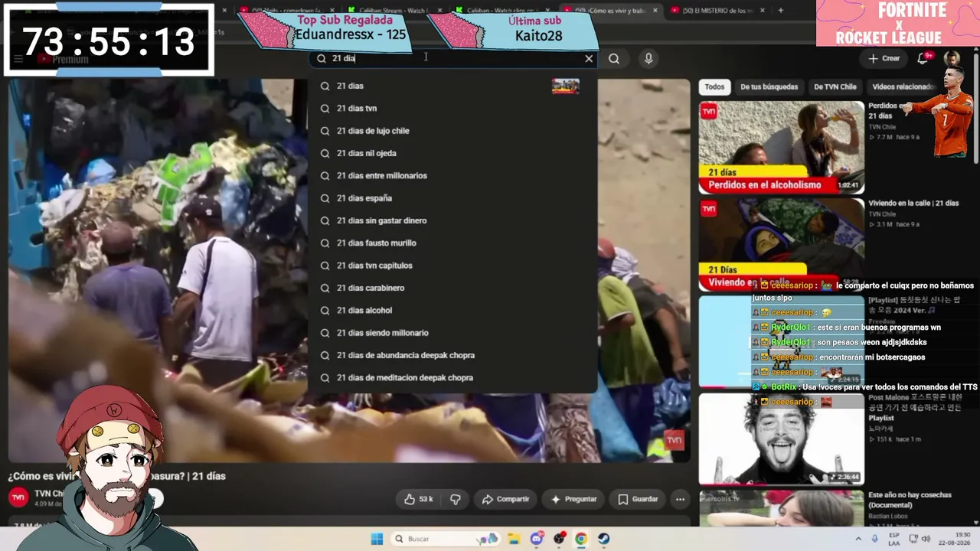Select the 'Todos' filter chip
This screenshot has height=551, width=980.
tap(714, 86)
